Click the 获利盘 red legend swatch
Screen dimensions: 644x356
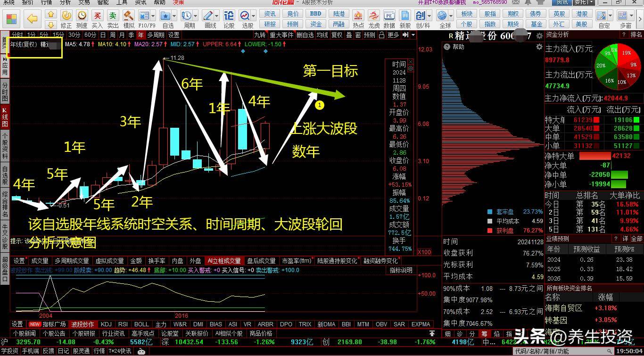(x=490, y=231)
